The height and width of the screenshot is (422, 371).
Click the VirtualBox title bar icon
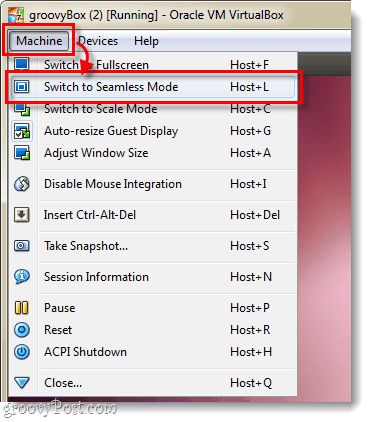(16, 15)
